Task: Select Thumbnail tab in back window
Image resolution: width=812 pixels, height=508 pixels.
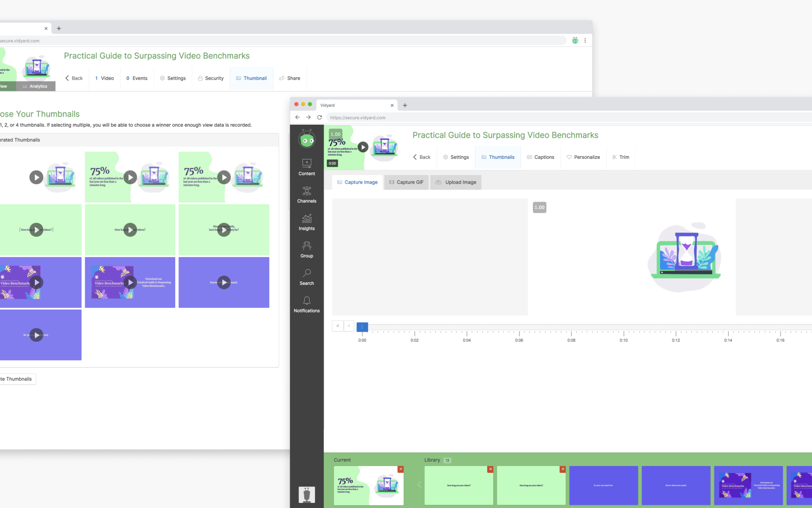Action: click(251, 78)
